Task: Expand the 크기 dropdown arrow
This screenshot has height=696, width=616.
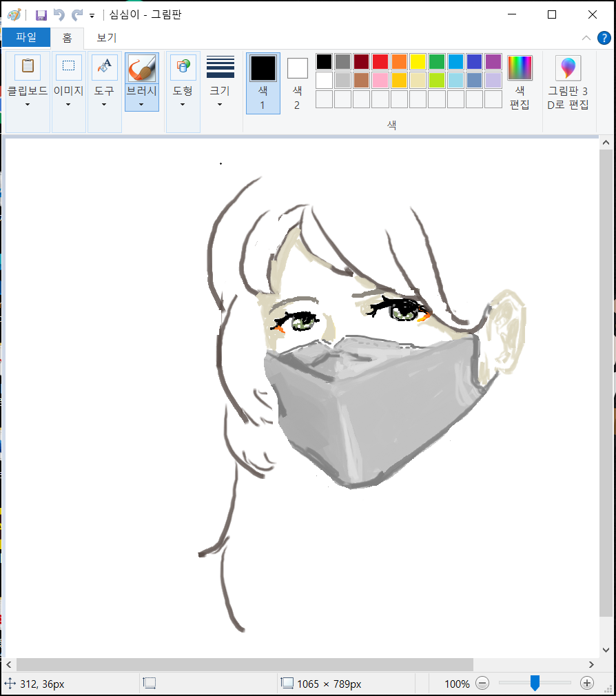Action: point(220,104)
